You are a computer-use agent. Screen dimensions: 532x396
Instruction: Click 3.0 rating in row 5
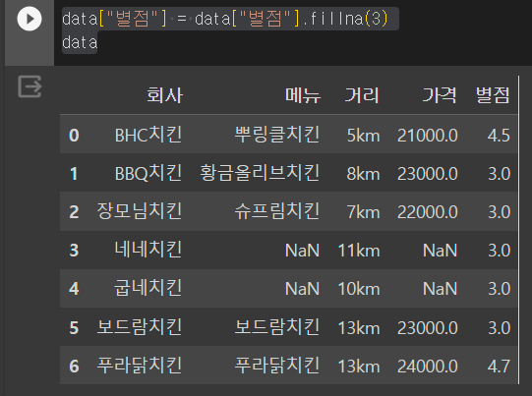tap(499, 328)
